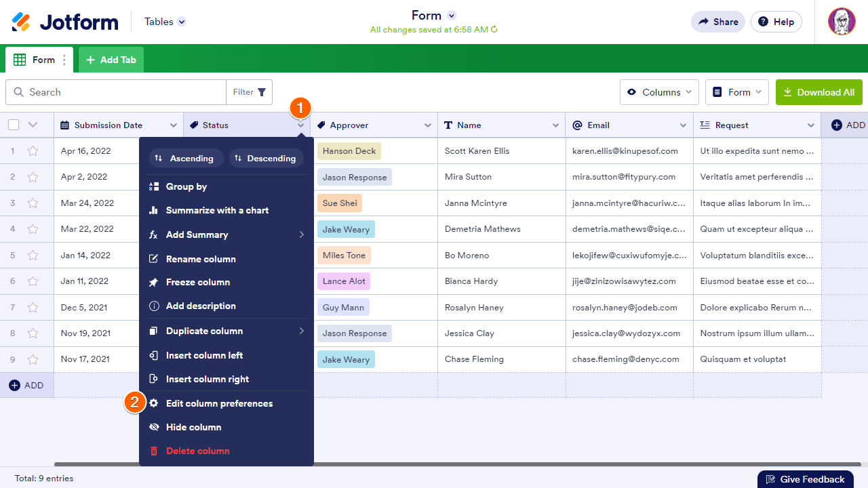Click the Form tab options dots
Image resolution: width=868 pixels, height=488 pixels.
coord(64,60)
